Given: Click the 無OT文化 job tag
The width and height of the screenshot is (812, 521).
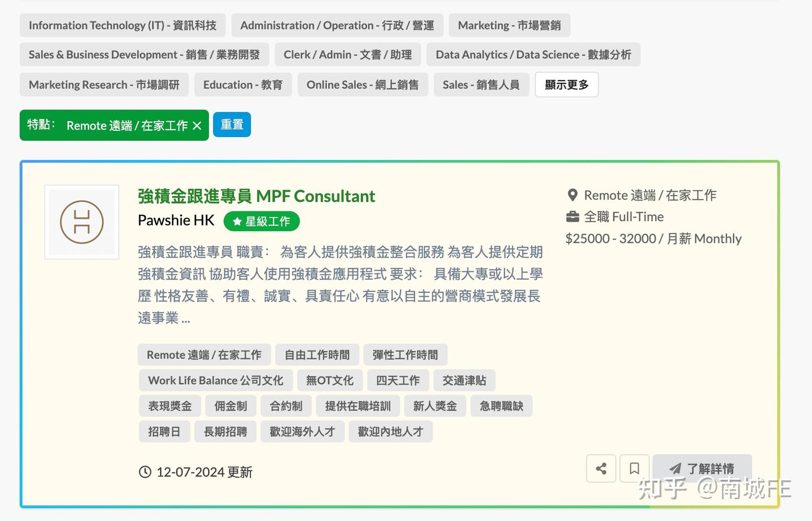Looking at the screenshot, I should (330, 381).
